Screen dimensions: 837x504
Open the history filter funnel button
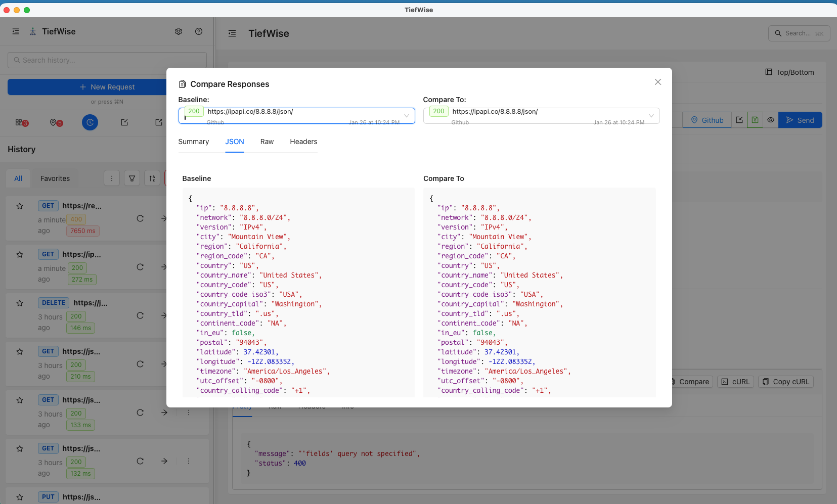click(132, 178)
